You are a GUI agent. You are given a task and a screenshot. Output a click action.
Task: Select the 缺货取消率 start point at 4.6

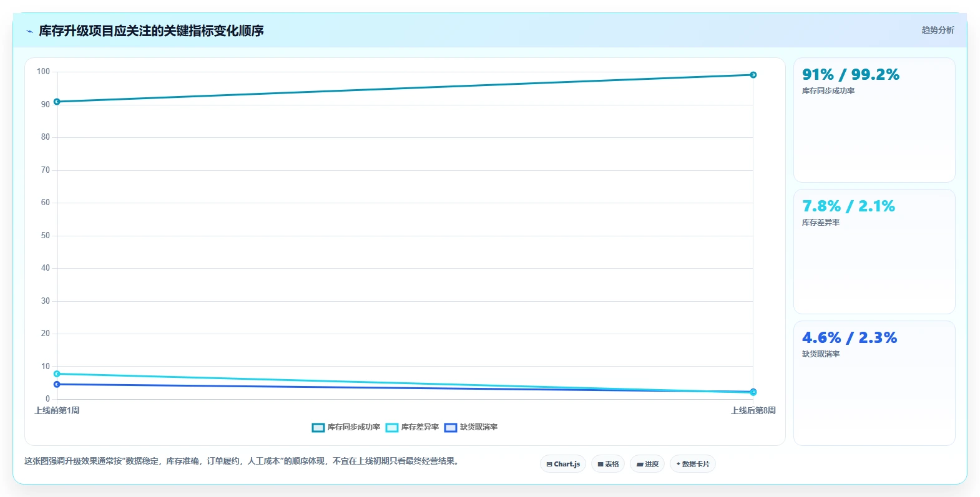57,384
